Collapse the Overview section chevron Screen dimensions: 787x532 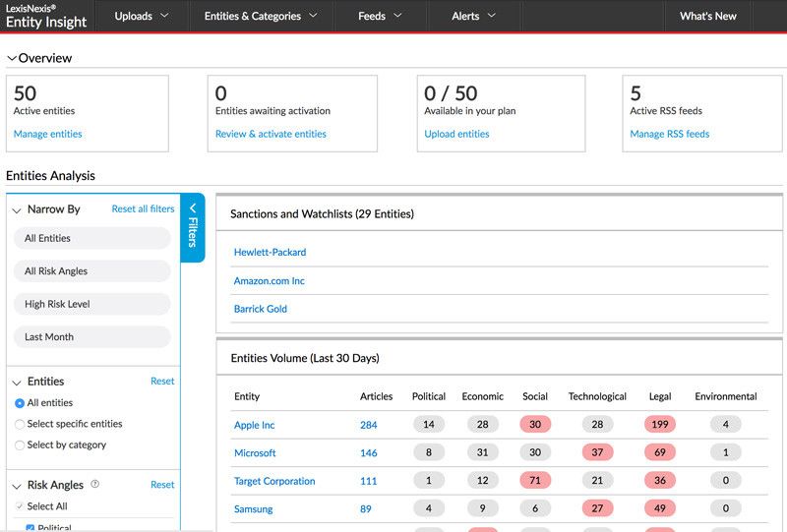(12, 59)
